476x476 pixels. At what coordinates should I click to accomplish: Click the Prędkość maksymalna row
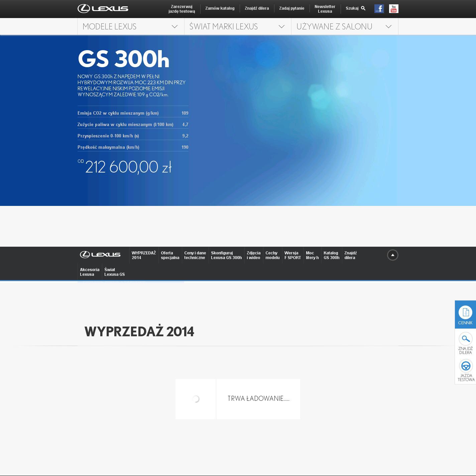pyautogui.click(x=133, y=147)
